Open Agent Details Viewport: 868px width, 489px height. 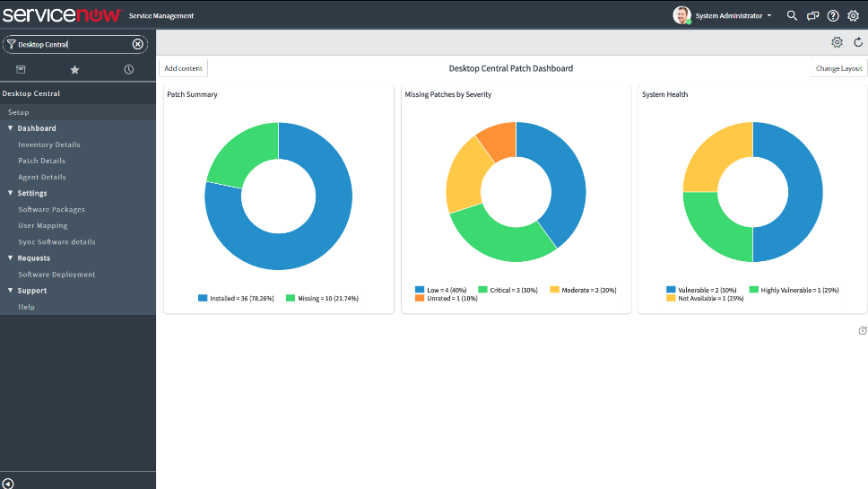coord(41,177)
